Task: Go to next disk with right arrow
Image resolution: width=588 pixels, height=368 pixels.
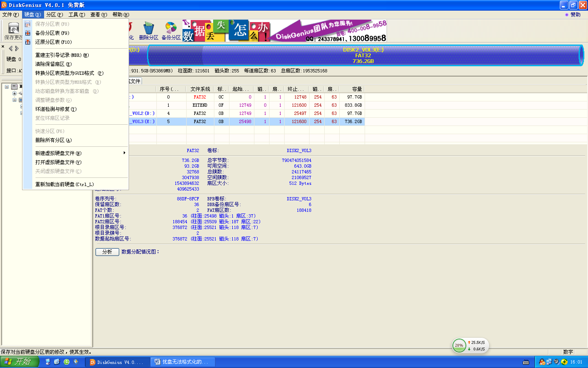Action: pos(17,48)
